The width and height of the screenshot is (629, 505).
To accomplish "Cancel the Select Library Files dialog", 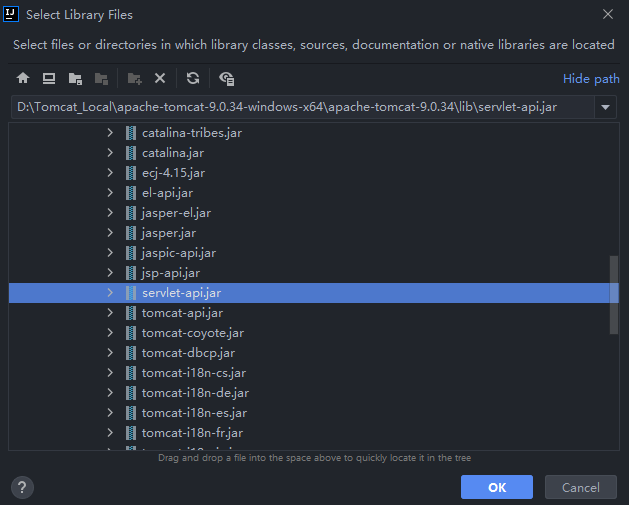I will click(580, 487).
